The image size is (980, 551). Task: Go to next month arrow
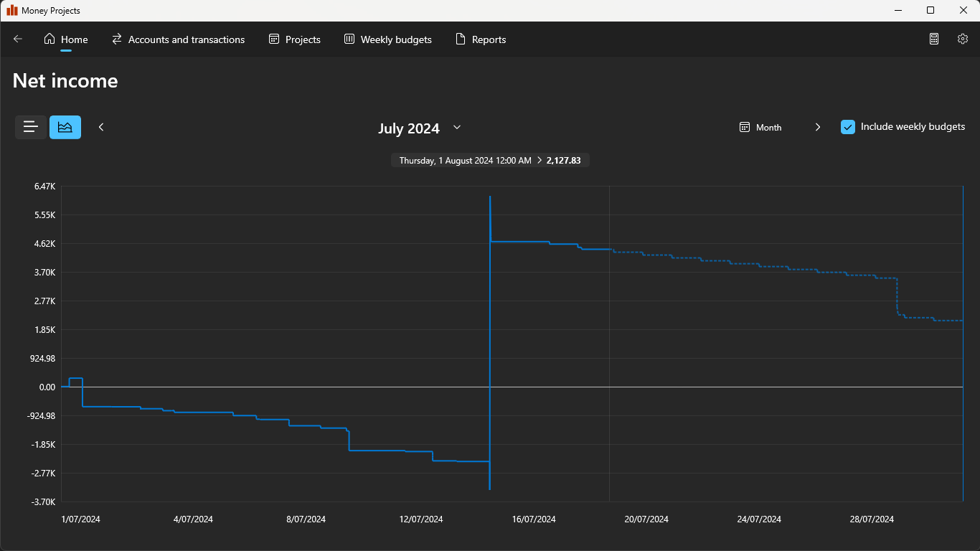pos(817,127)
